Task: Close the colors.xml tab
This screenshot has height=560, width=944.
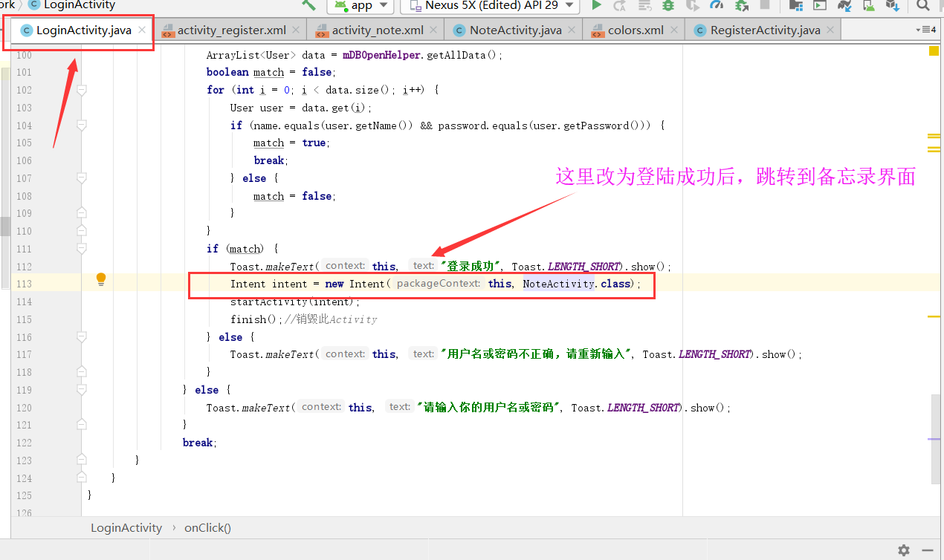Action: click(673, 30)
